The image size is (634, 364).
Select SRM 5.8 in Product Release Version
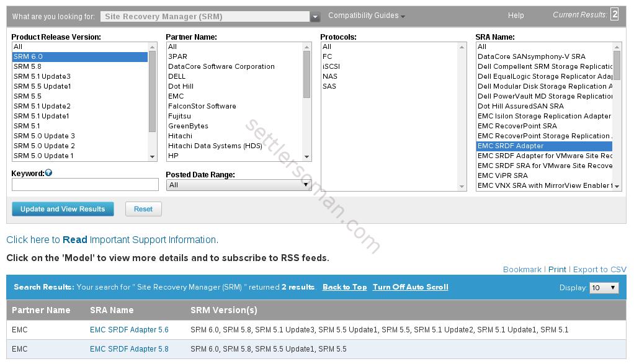pos(80,66)
